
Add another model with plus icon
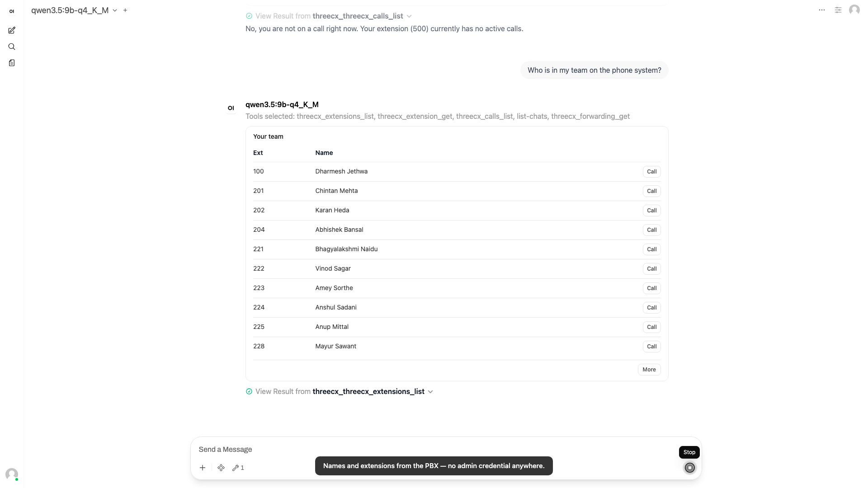pos(125,10)
